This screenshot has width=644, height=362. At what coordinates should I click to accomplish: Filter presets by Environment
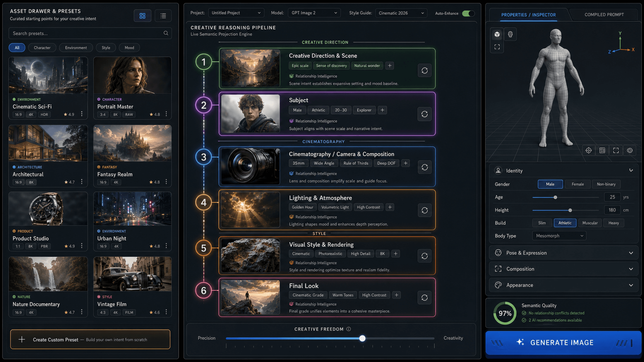[x=76, y=48]
